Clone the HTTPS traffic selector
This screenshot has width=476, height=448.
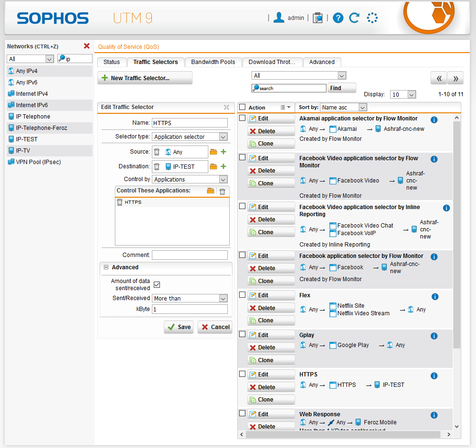click(x=271, y=400)
